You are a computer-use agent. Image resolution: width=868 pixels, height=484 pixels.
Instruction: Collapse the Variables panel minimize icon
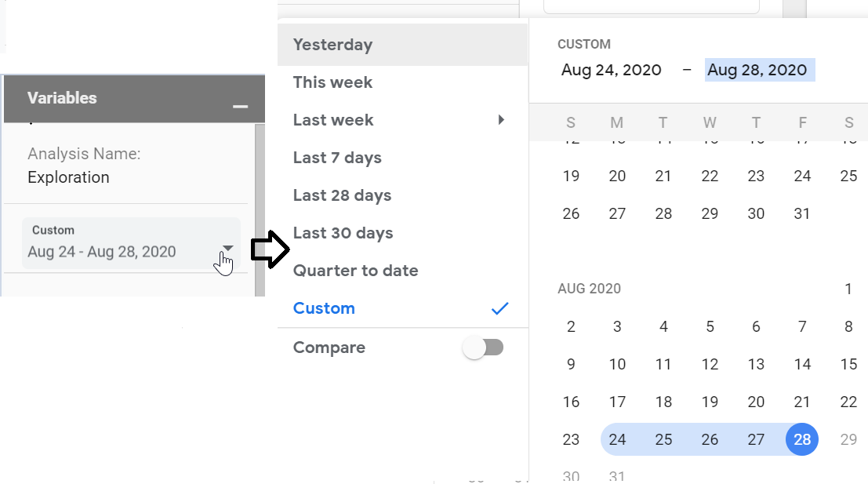(x=240, y=106)
